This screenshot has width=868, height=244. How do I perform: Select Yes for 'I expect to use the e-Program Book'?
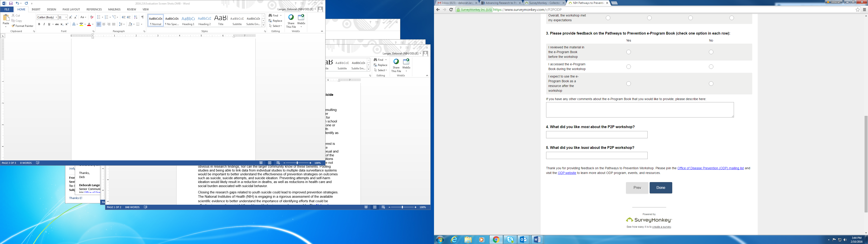coord(628,84)
